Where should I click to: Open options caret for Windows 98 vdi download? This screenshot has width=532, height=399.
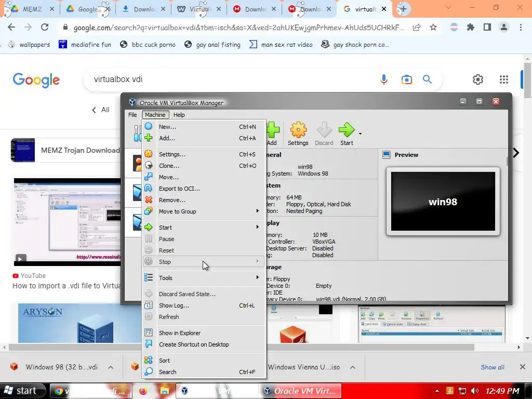point(111,367)
